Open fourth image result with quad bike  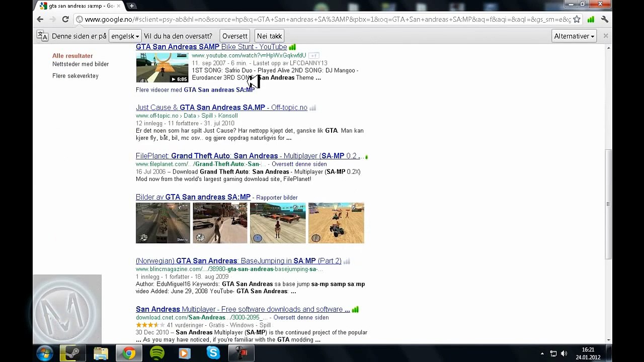(336, 223)
